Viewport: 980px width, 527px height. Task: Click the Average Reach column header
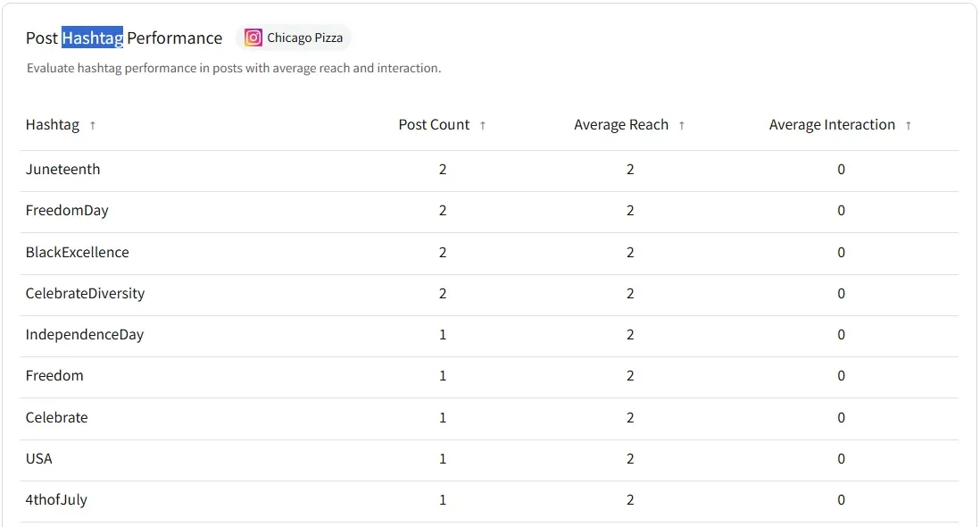(621, 125)
